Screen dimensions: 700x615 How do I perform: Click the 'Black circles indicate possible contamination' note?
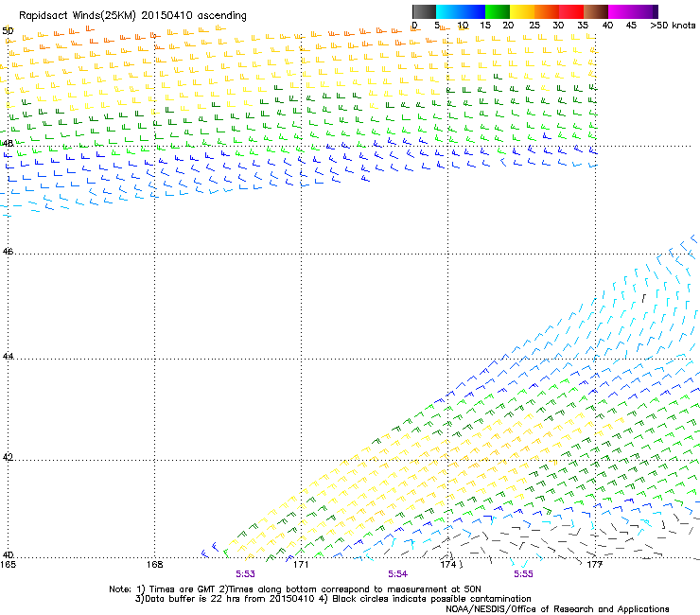pos(431,599)
